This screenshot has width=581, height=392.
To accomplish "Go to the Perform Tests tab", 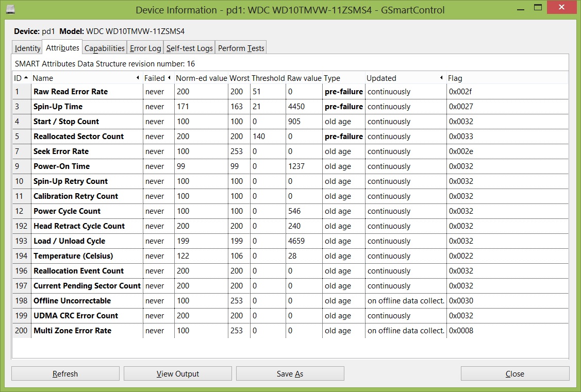I will coord(241,48).
